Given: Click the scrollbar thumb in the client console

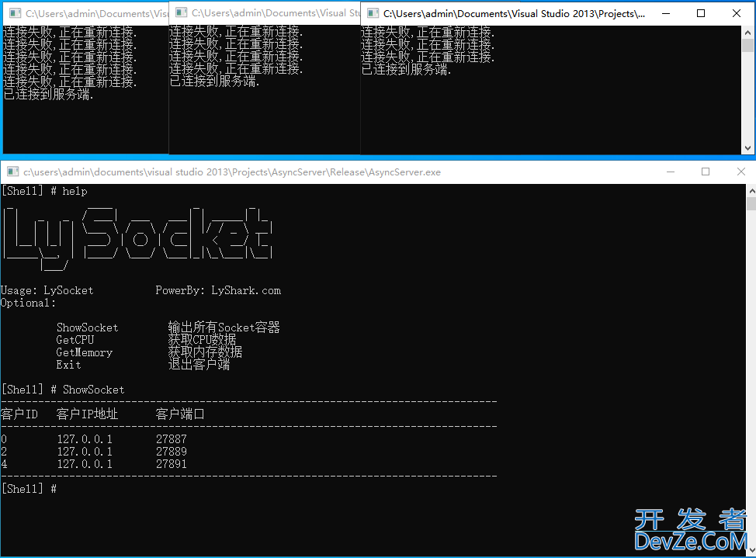Looking at the screenshot, I should point(748,46).
